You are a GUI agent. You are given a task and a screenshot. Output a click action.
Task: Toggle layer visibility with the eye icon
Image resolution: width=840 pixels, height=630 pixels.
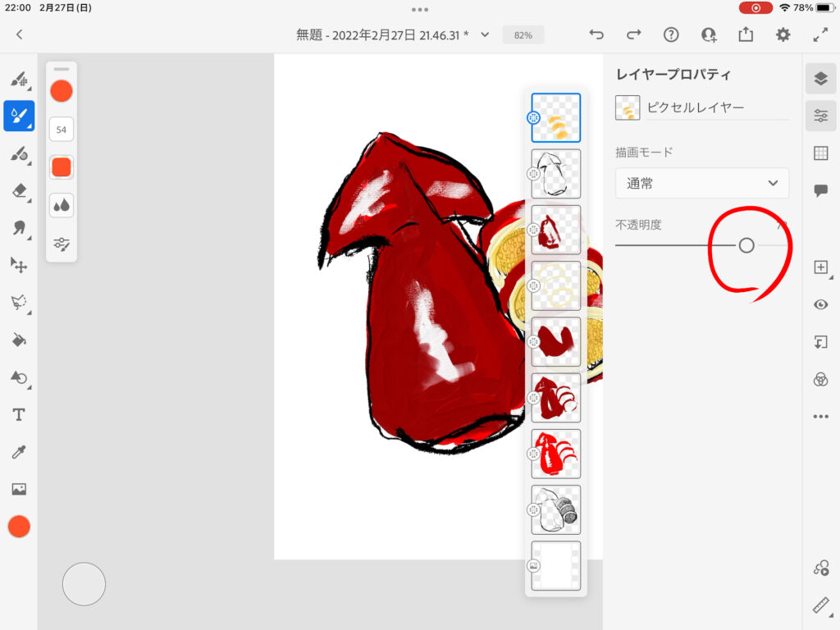tap(820, 304)
